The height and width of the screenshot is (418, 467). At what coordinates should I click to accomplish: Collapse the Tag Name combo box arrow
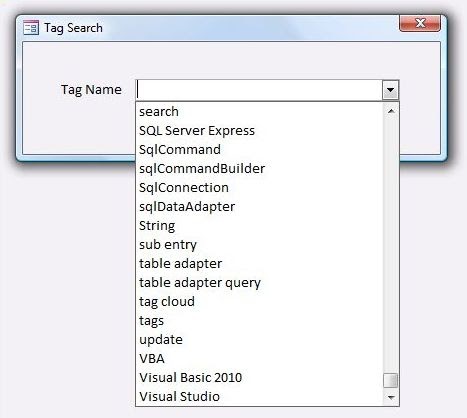(390, 90)
